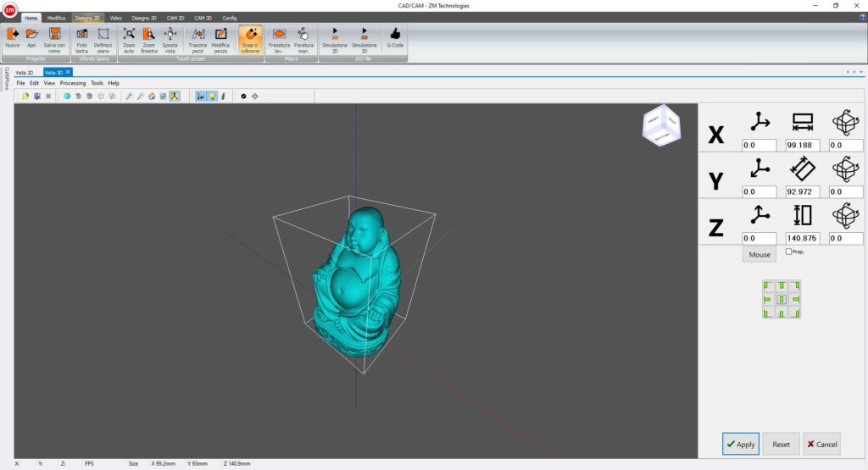Open the Disegno 2D ribbon tab
This screenshot has height=470, width=868.
(87, 18)
